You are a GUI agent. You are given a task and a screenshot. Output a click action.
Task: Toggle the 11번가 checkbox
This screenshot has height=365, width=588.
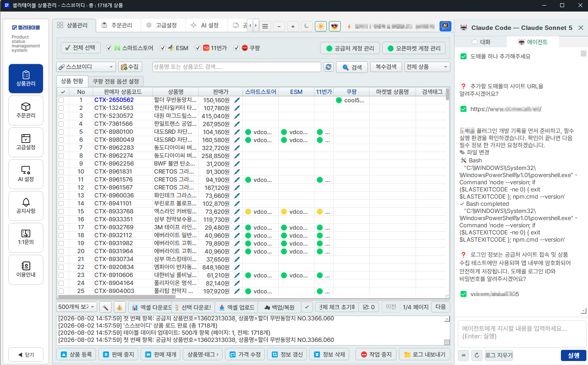click(198, 48)
